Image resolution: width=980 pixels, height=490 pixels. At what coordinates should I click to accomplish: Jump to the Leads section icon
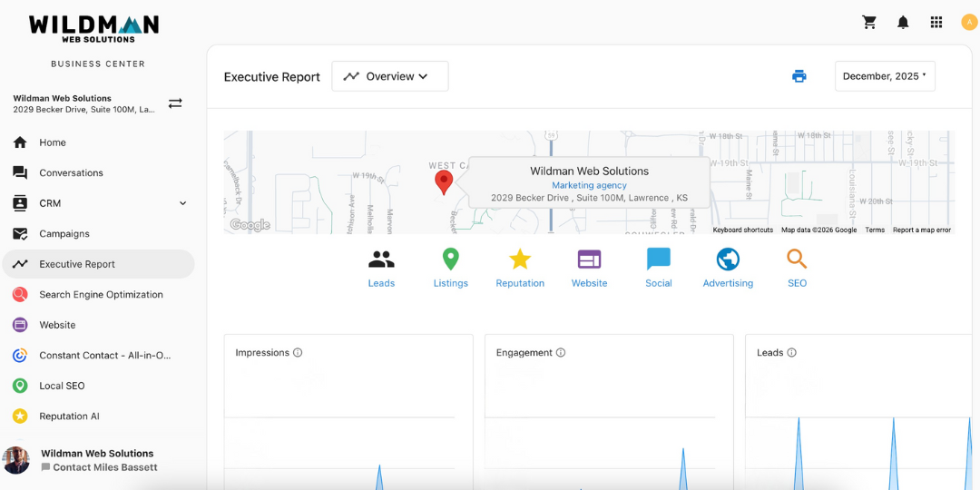[381, 260]
